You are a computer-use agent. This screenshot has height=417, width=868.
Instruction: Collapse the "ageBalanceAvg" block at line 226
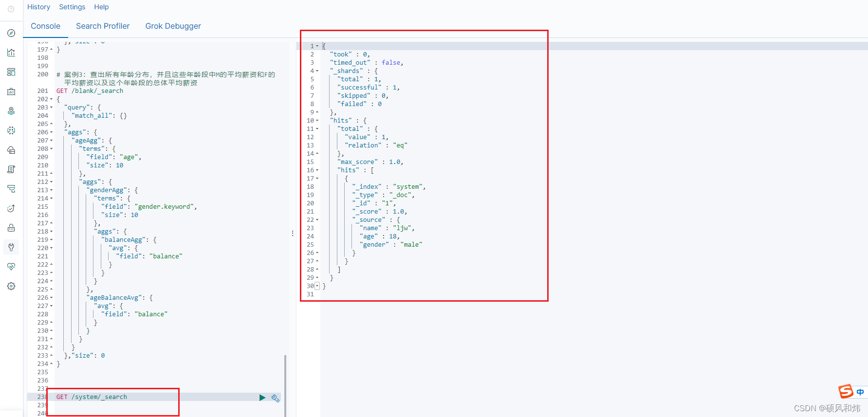pos(51,298)
